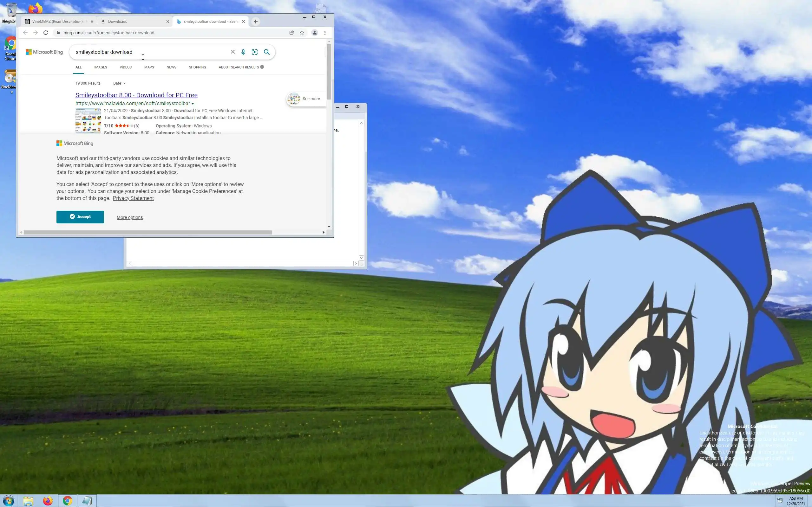
Task: Accept the Bing cookie notice
Action: click(x=80, y=217)
